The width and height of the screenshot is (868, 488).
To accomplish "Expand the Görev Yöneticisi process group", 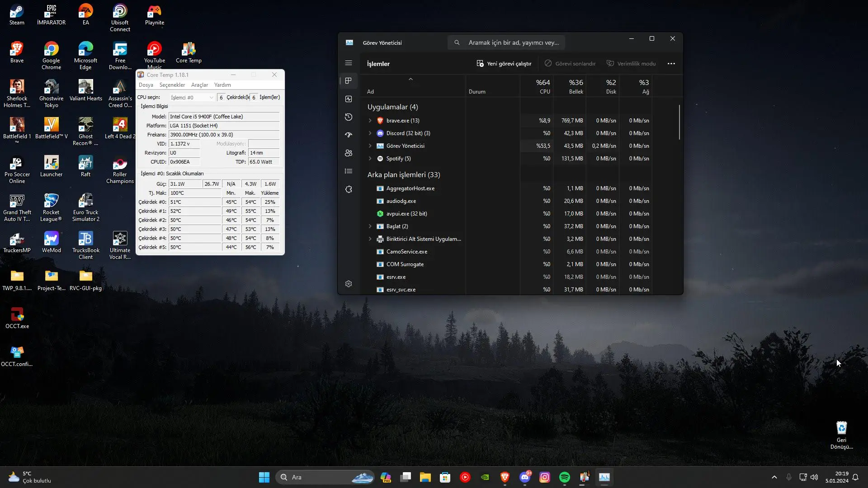I will [370, 146].
